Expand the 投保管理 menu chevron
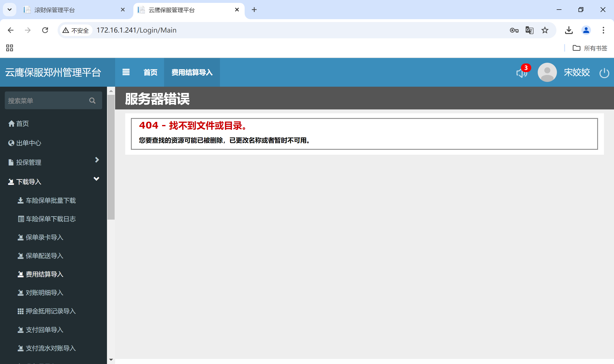614x364 pixels. point(97,160)
